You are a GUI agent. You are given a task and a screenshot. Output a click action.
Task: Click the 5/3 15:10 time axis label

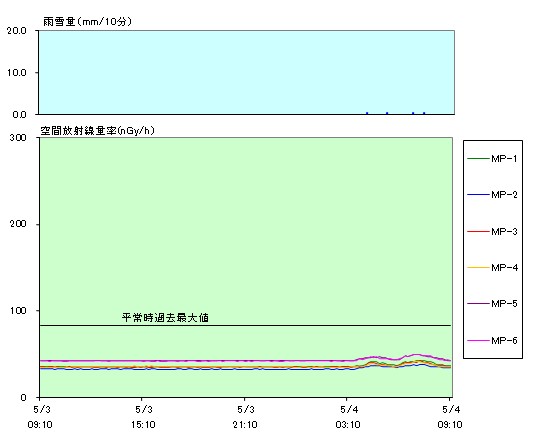coord(143,417)
